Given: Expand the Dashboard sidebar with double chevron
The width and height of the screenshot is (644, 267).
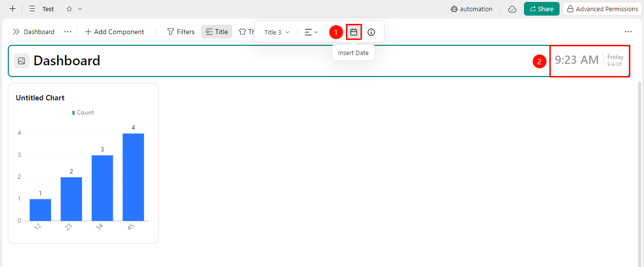Looking at the screenshot, I should point(16,32).
